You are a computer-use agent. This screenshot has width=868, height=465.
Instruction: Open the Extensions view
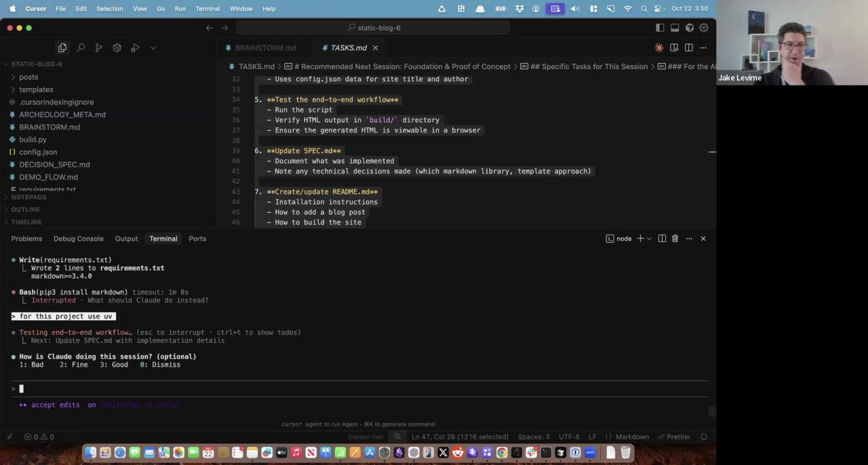(x=117, y=47)
